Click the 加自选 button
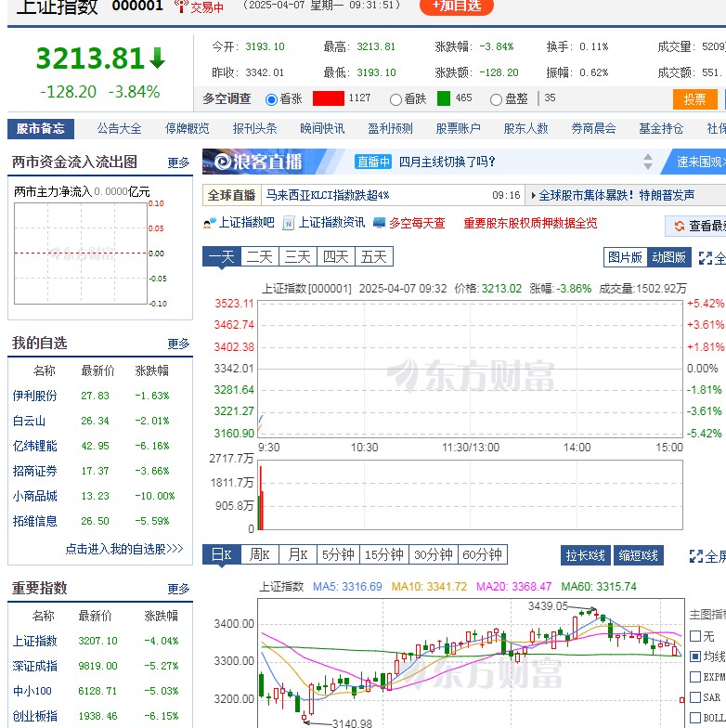Viewport: 726px width, 728px height. 457,6
